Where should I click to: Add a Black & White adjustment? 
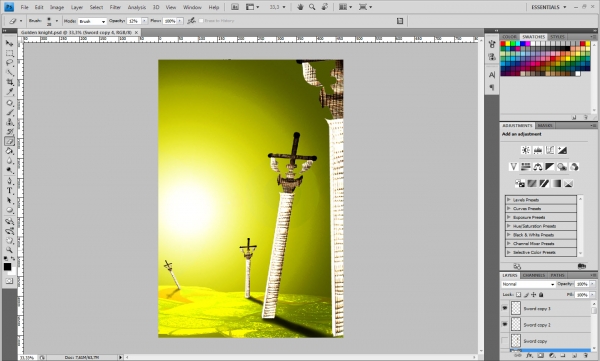[x=550, y=167]
